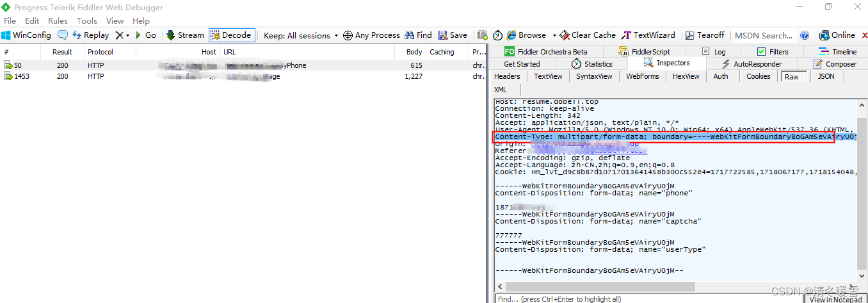Click the Remove sessions X icon

(x=119, y=35)
